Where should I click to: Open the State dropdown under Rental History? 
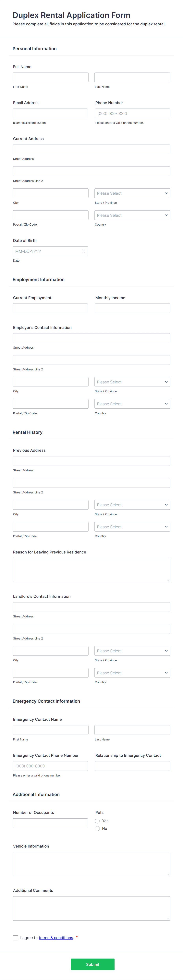tap(132, 504)
